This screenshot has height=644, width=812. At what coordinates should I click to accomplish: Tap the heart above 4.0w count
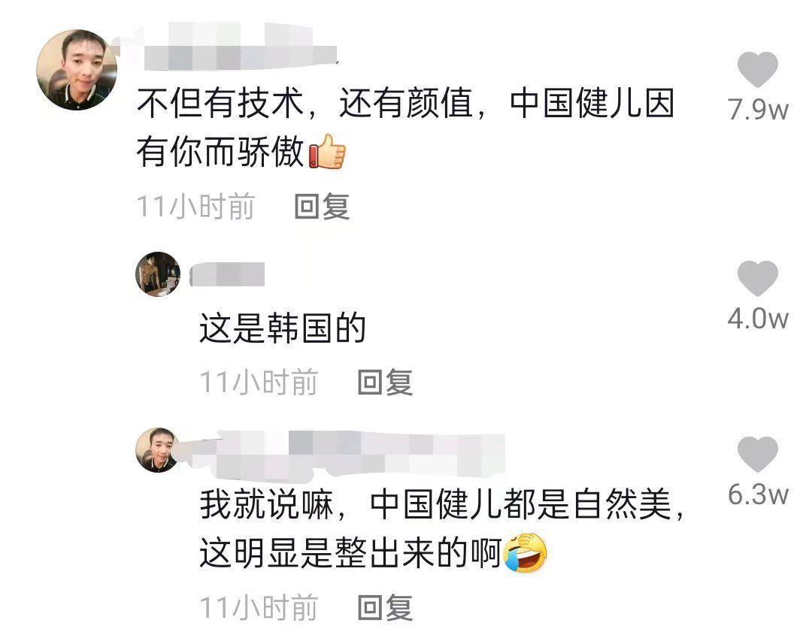tap(758, 279)
